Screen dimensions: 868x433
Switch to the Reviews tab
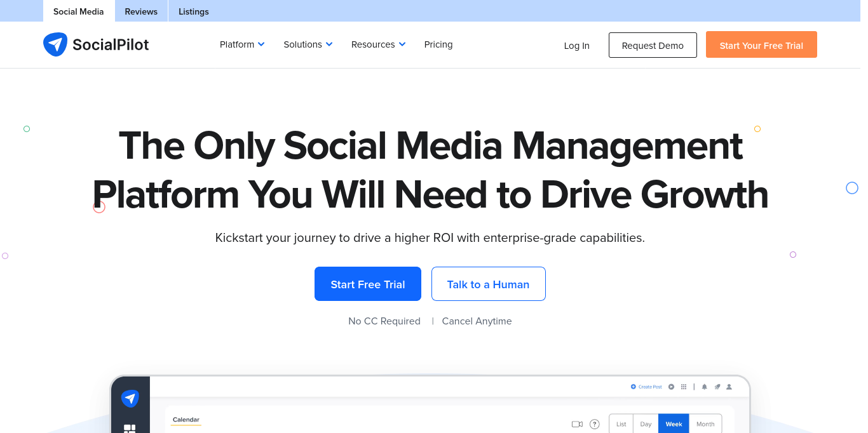point(141,11)
